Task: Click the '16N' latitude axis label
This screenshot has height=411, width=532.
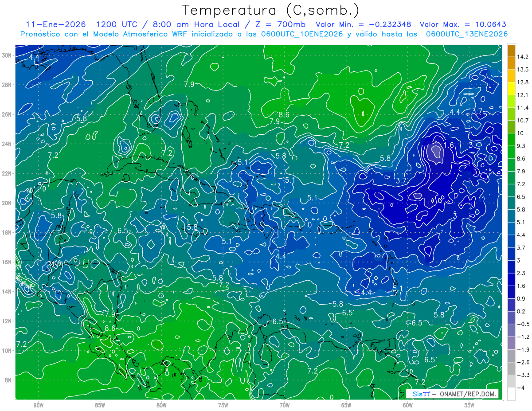Action: [x=7, y=262]
